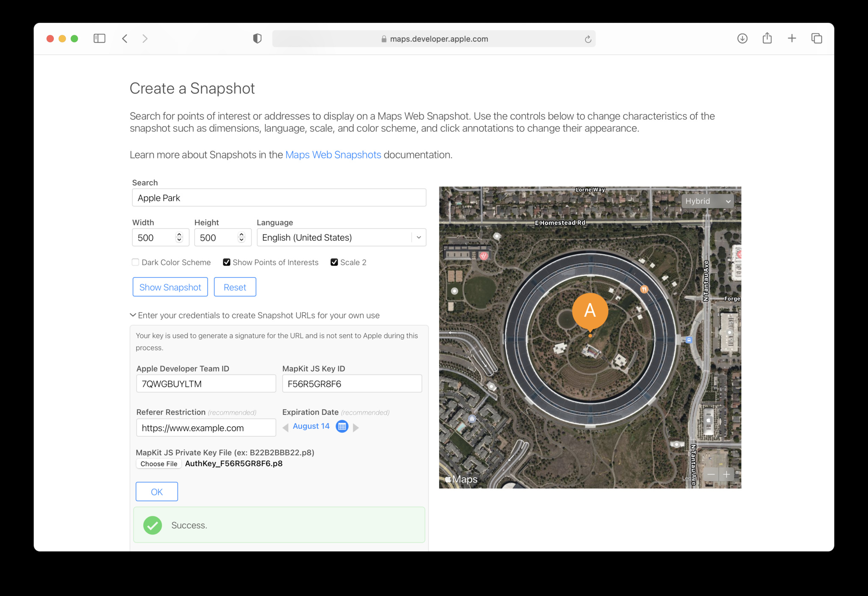Click the Success. message text
Screen dimensions: 868x596
click(x=189, y=525)
